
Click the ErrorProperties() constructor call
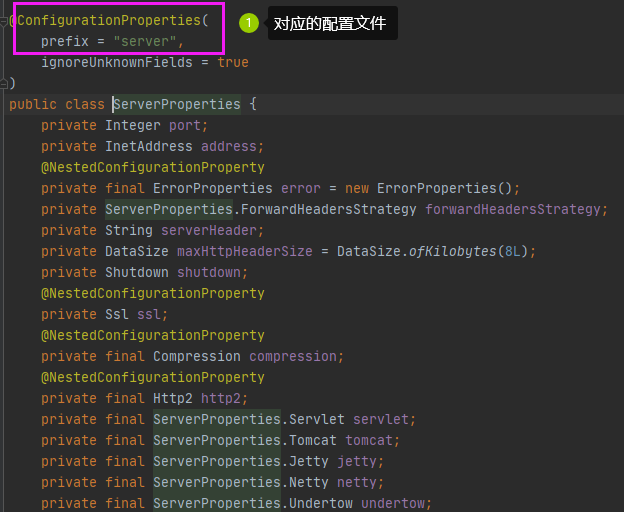coord(445,188)
